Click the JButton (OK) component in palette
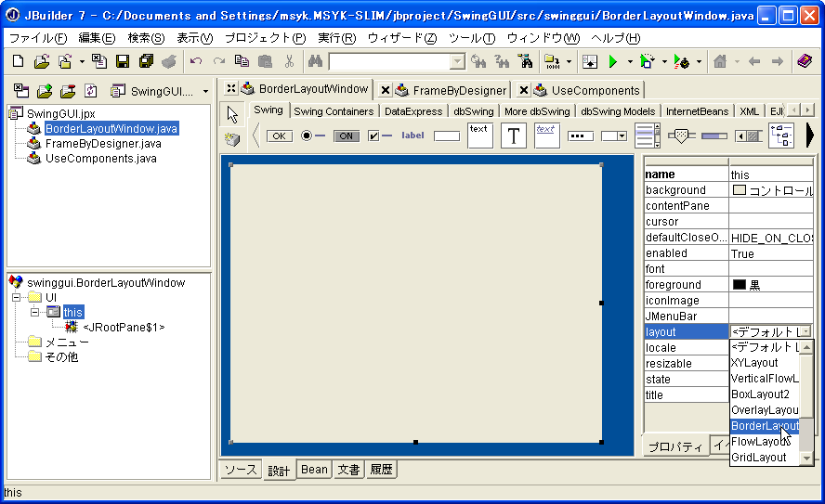825x504 pixels. click(x=279, y=136)
